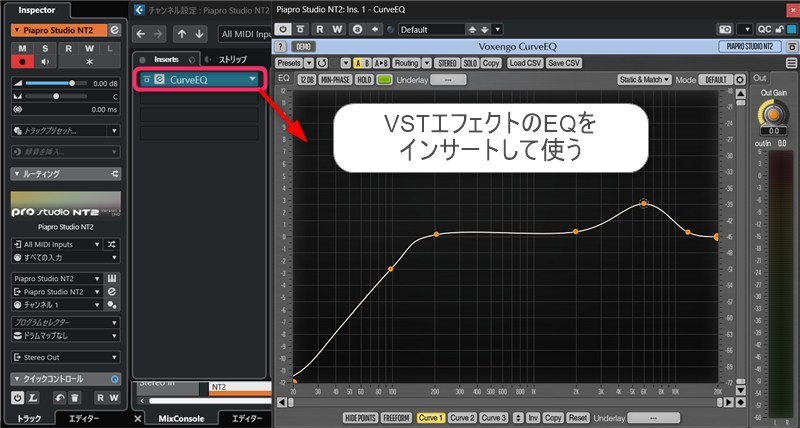Click the drum map icon beside チャンネル 1
The height and width of the screenshot is (428, 800).
click(112, 305)
